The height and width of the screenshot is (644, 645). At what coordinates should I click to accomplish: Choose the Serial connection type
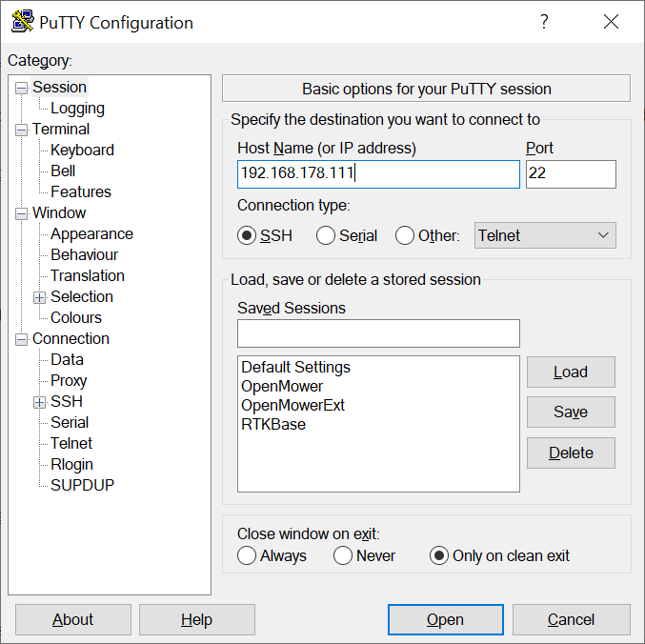(x=326, y=235)
